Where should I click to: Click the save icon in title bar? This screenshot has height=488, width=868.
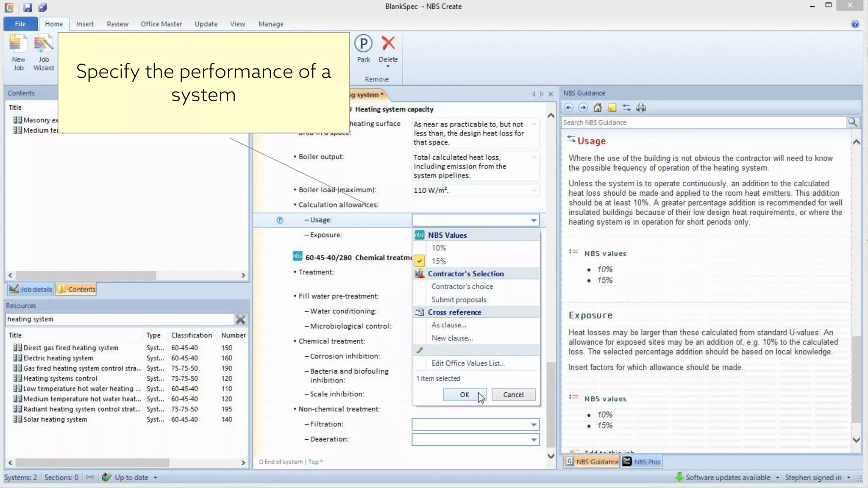[x=28, y=7]
